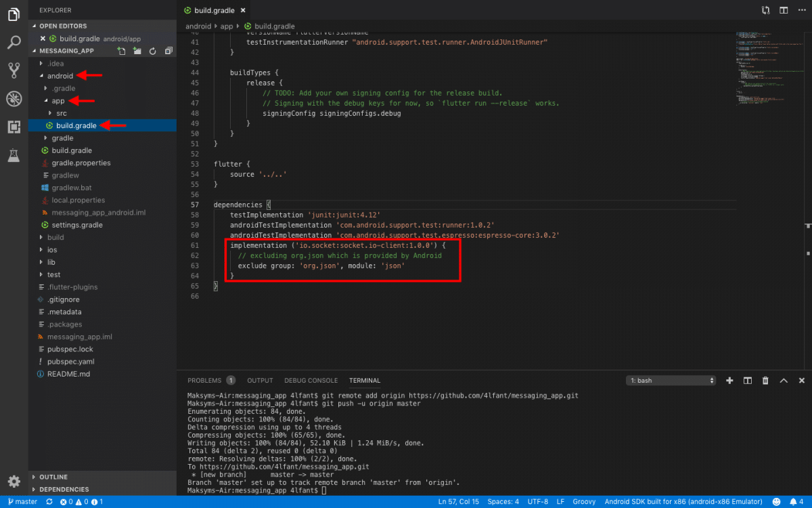The height and width of the screenshot is (508, 812).
Task: Open the Extensions view
Action: [14, 127]
